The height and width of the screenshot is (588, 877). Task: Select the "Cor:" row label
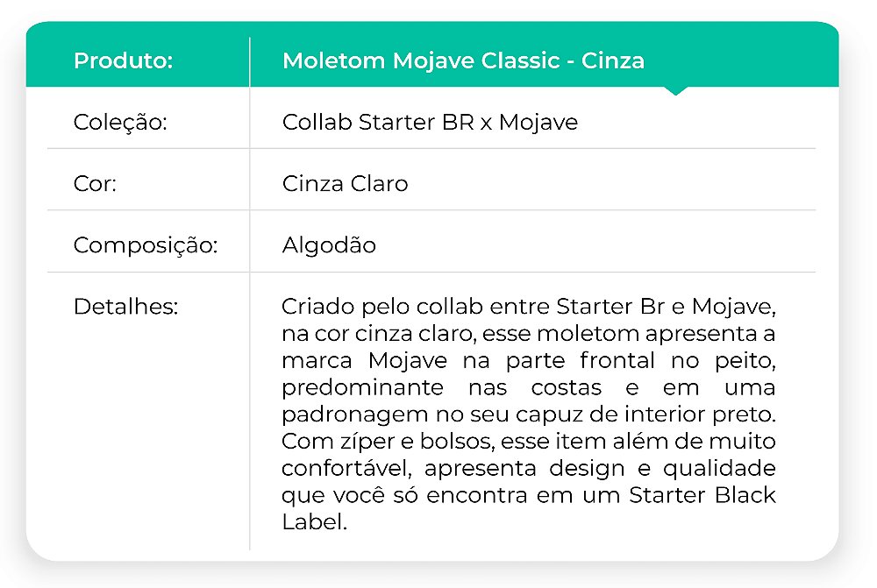[95, 184]
